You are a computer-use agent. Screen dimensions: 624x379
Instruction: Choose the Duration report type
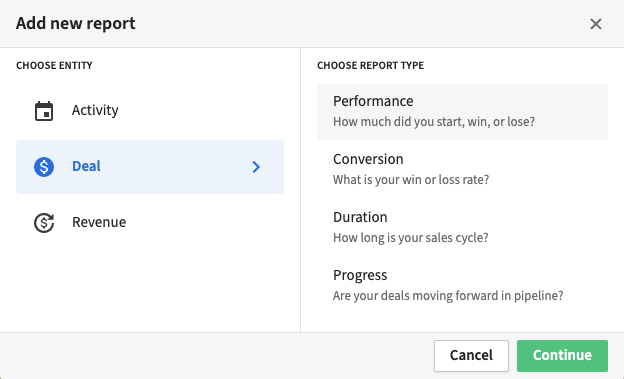point(462,227)
